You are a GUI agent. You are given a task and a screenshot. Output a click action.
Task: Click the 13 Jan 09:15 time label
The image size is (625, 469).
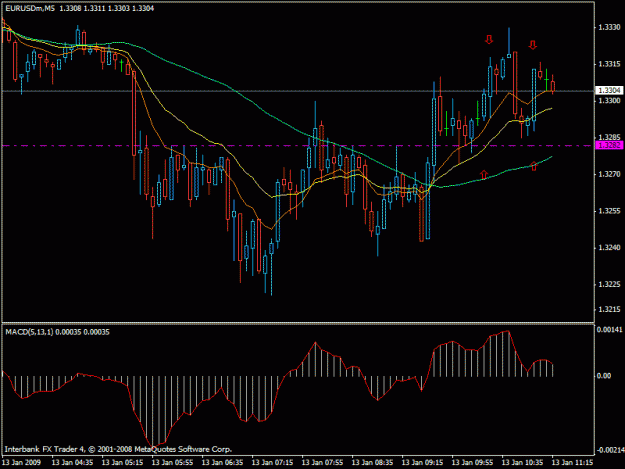(422, 463)
